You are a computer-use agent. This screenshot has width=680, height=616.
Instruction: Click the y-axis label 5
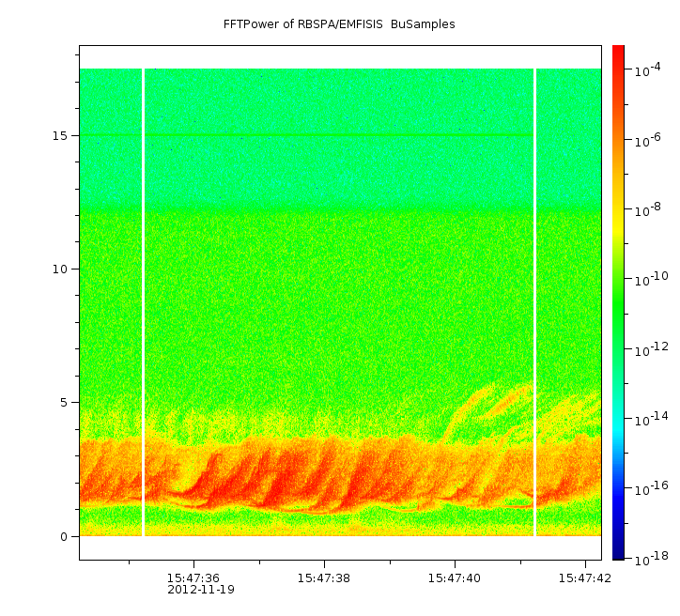(x=64, y=403)
